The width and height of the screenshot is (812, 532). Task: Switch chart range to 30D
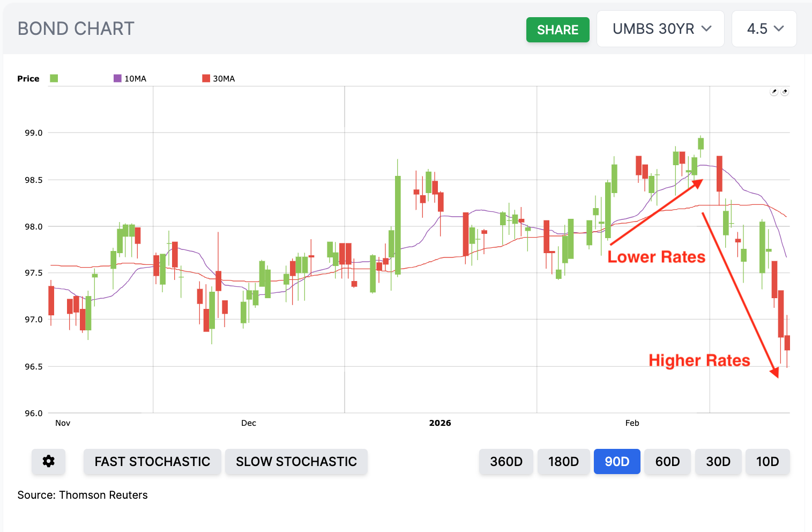(x=718, y=461)
